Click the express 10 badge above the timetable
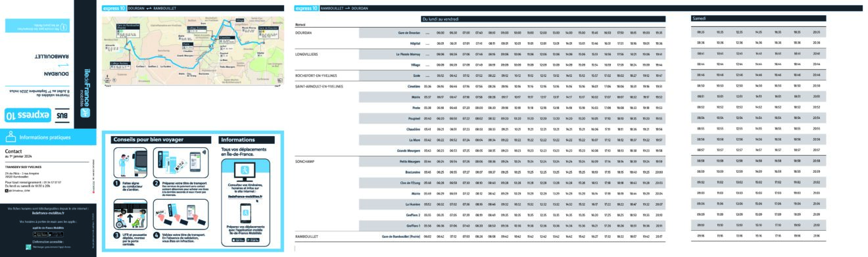The image size is (868, 257). 307,9
